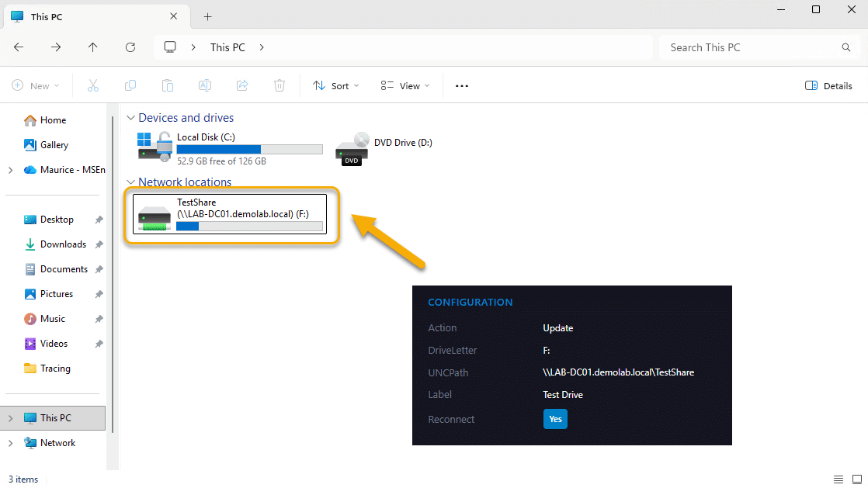Toggle the Details pane button
Viewport: 868px width, 488px height.
[x=828, y=86]
